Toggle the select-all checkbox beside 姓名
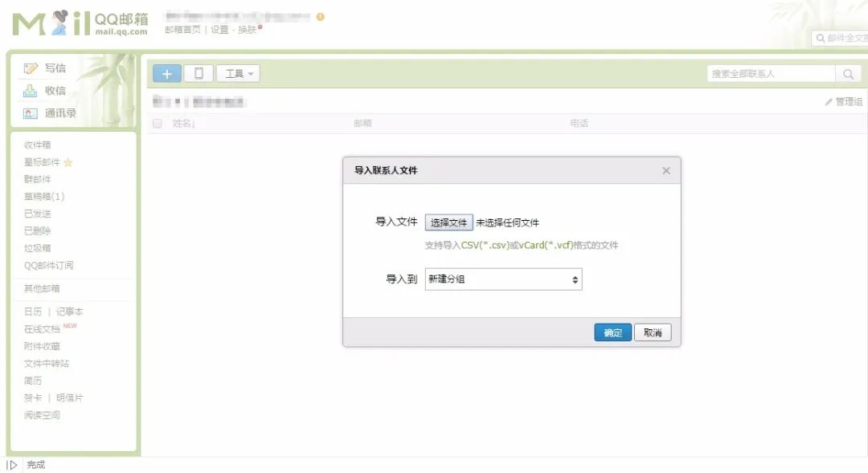 (x=158, y=123)
